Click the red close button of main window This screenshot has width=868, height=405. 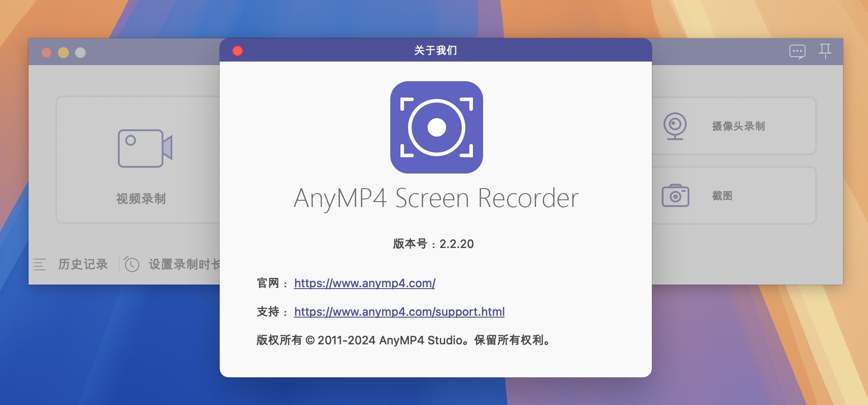[46, 53]
